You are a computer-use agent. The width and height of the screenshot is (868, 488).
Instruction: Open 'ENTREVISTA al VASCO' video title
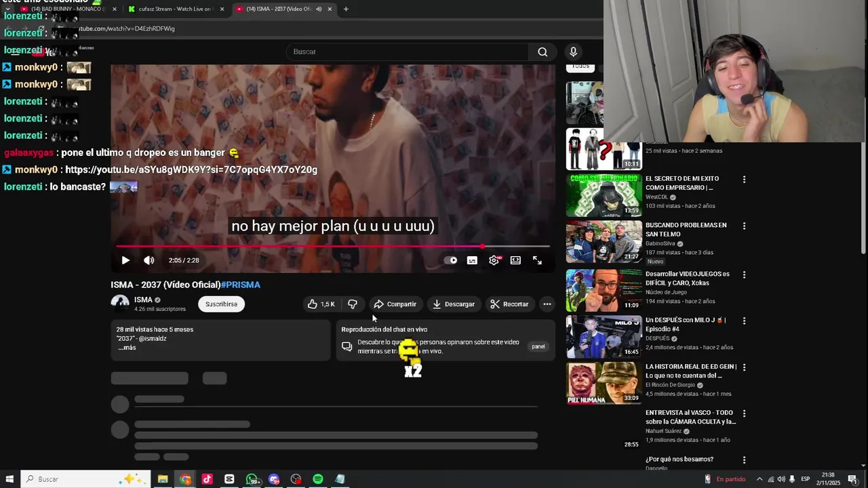[x=690, y=417]
